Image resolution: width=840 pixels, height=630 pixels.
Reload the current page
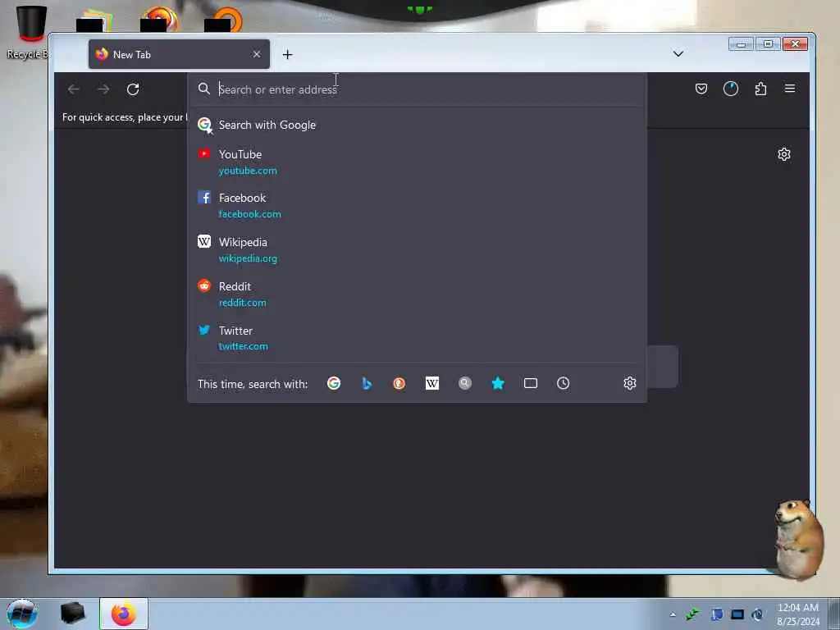coord(133,89)
